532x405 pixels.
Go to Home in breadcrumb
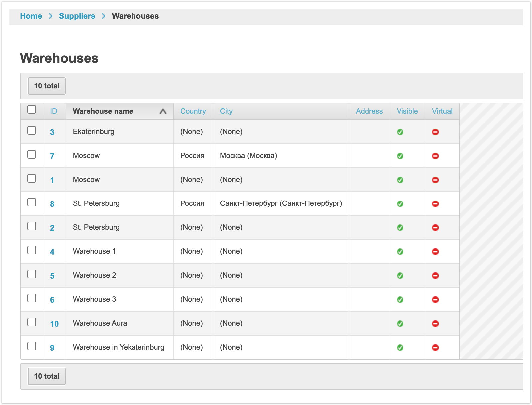pyautogui.click(x=31, y=16)
